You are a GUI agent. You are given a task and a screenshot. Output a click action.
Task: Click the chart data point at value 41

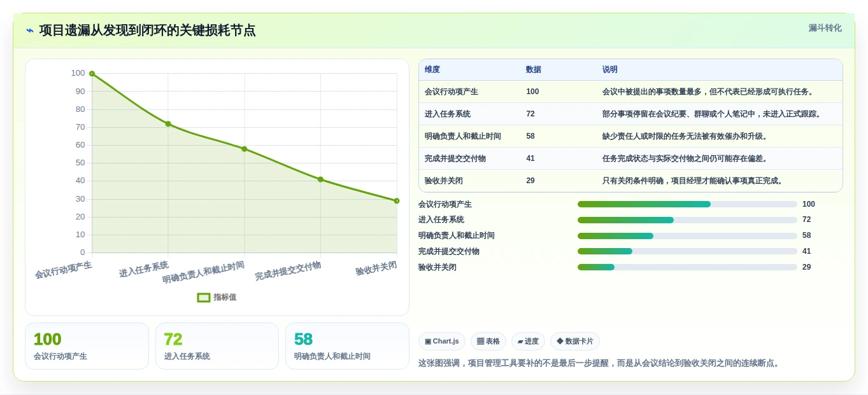point(320,179)
